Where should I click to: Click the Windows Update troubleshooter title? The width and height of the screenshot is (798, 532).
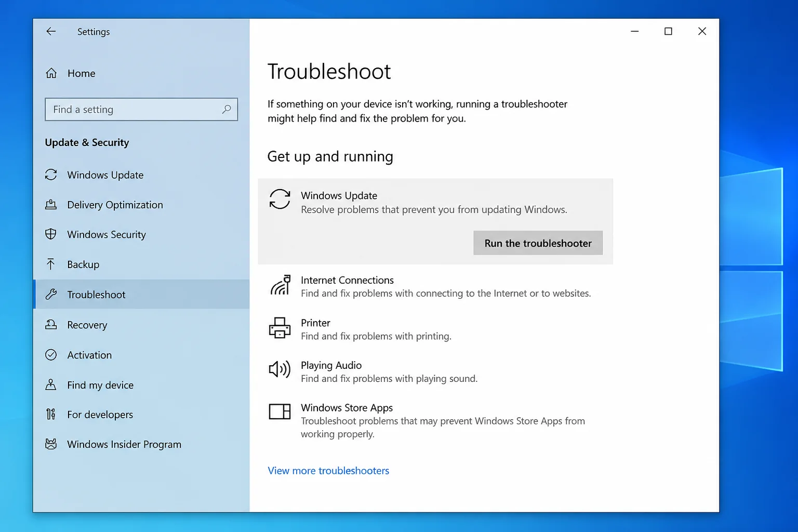point(339,195)
